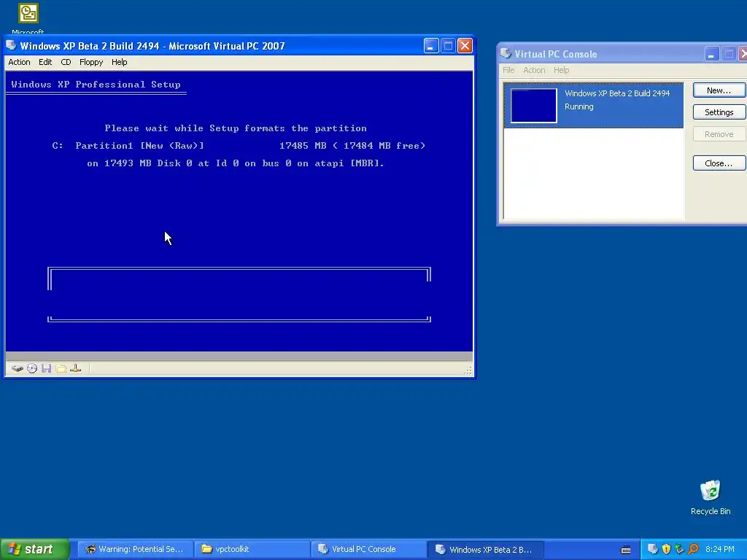The image size is (747, 560).
Task: Click the 'C: Partition1 [New (Raw)]' line
Action: tap(239, 146)
